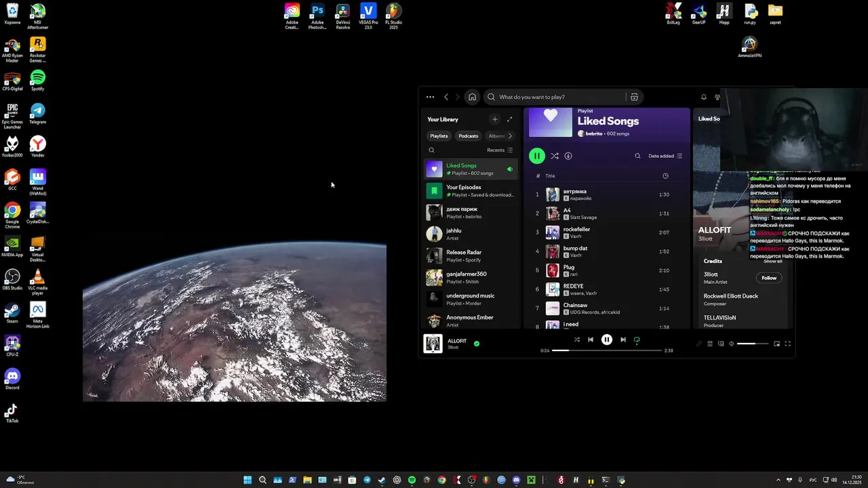Image resolution: width=868 pixels, height=488 pixels.
Task: Open Adobe Photoshop desktop shortcut
Action: 317,16
